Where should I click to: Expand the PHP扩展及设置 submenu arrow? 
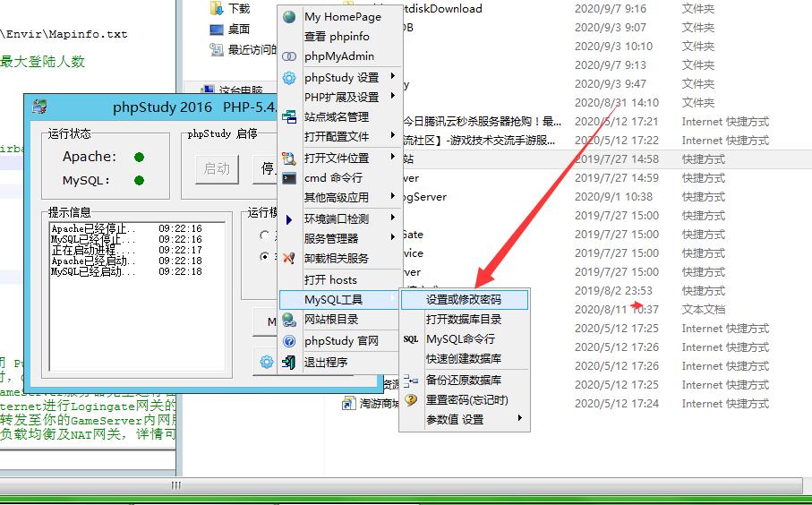(393, 96)
